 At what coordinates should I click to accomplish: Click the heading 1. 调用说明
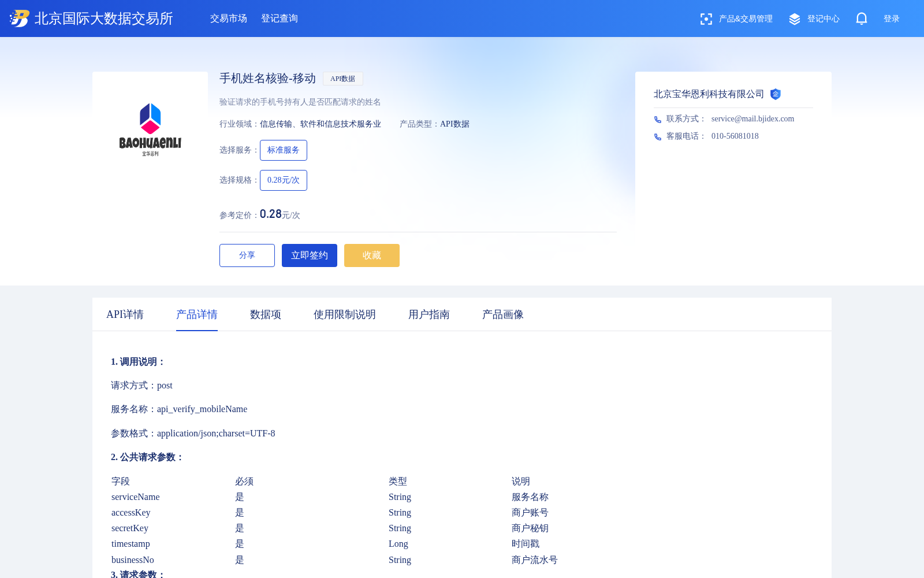[138, 362]
